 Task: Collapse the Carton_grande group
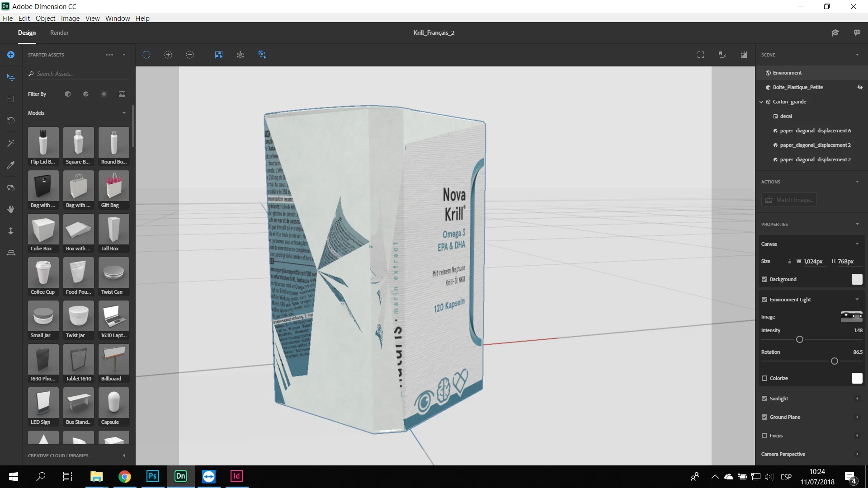coord(761,102)
